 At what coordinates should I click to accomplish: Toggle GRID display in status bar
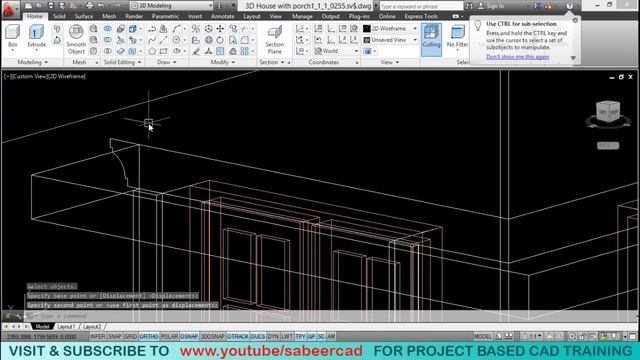[x=130, y=336]
